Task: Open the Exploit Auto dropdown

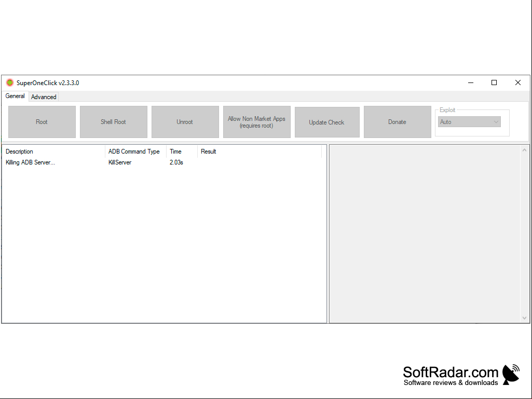Action: pos(469,122)
